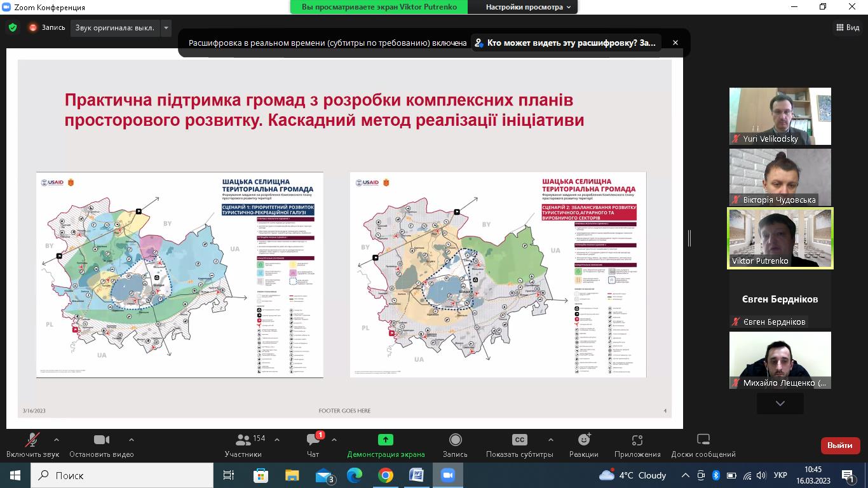Open clock showing 10:45 16.03.2023

[813, 475]
